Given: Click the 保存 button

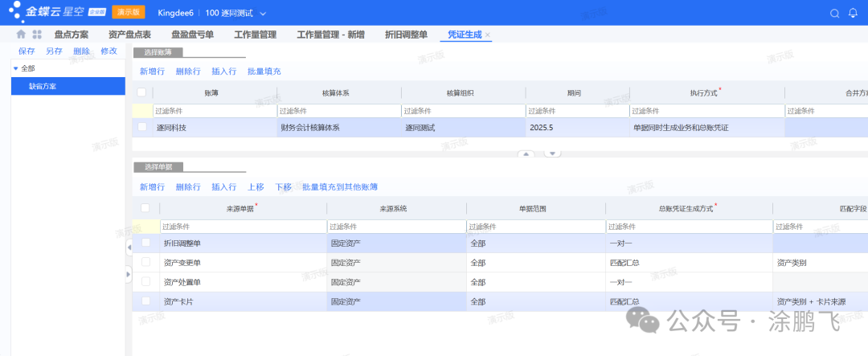Looking at the screenshot, I should tap(27, 51).
